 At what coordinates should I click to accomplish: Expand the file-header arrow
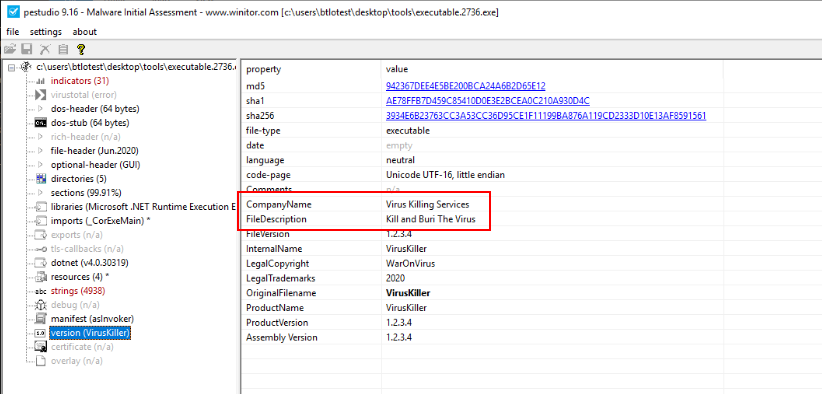[x=40, y=151]
